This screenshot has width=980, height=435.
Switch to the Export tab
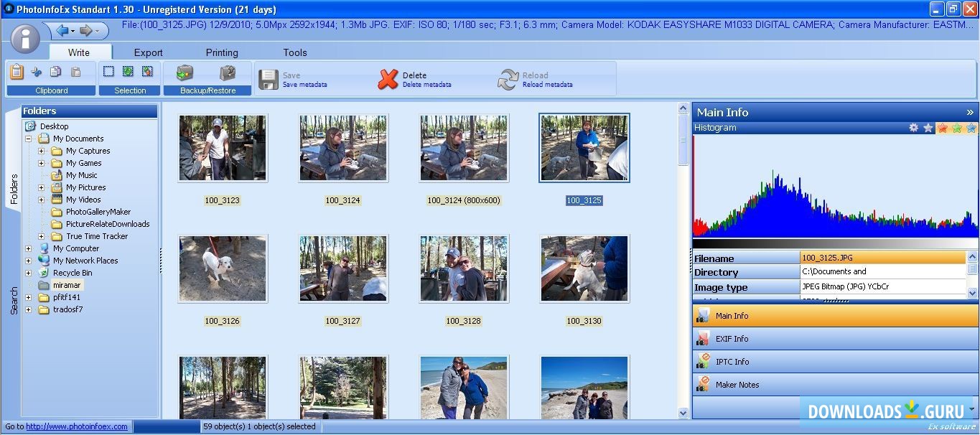148,52
